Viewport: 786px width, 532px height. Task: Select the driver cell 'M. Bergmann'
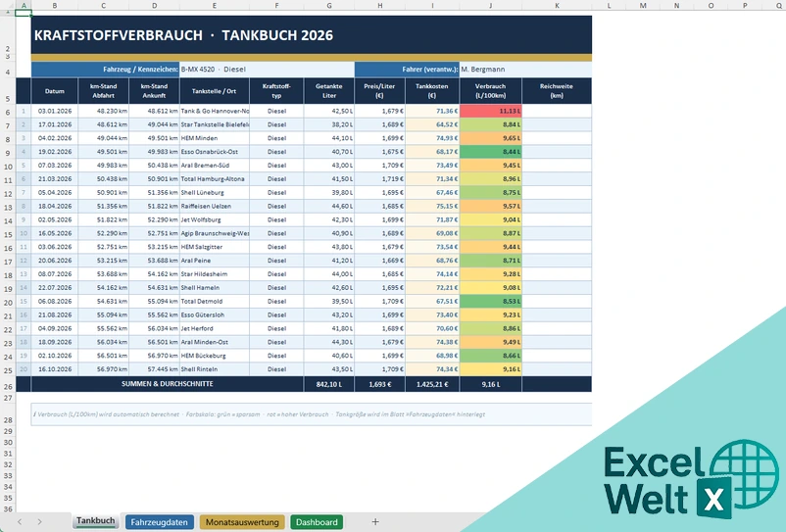pyautogui.click(x=525, y=70)
